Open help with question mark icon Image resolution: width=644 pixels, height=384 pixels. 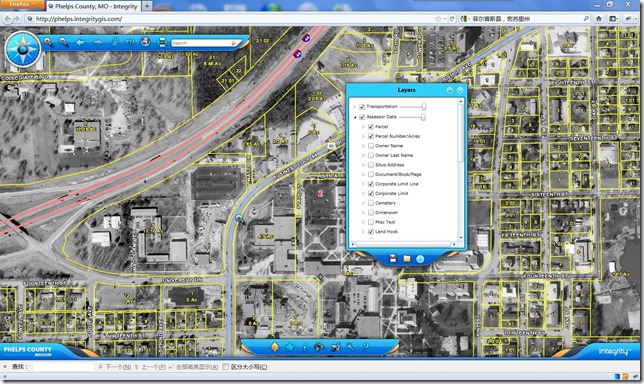pyautogui.click(x=365, y=347)
